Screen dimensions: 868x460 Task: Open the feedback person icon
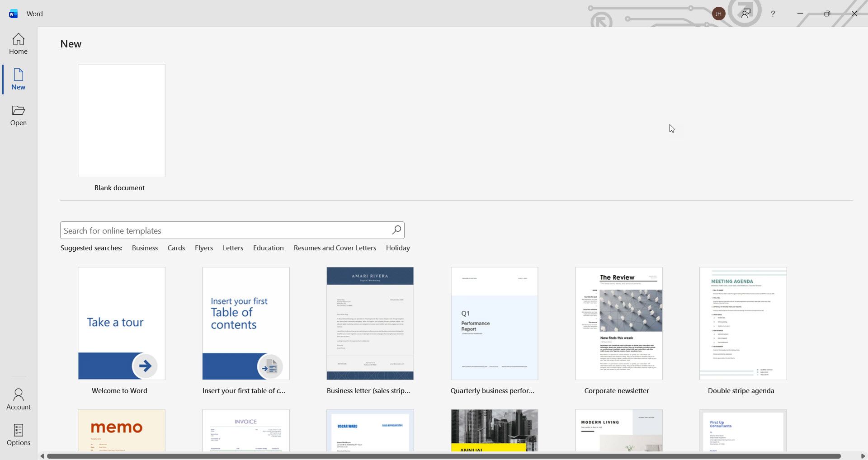tap(746, 14)
